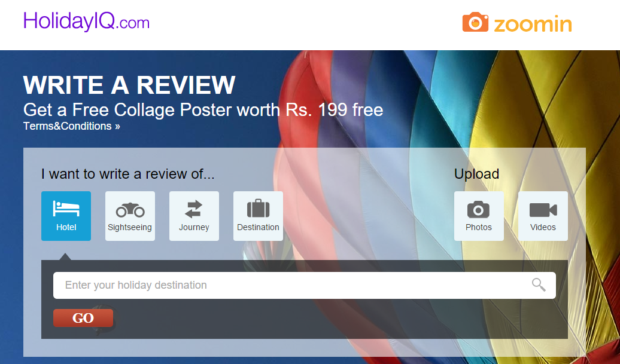Focus the holiday destination input field
This screenshot has height=364, width=620.
305,285
